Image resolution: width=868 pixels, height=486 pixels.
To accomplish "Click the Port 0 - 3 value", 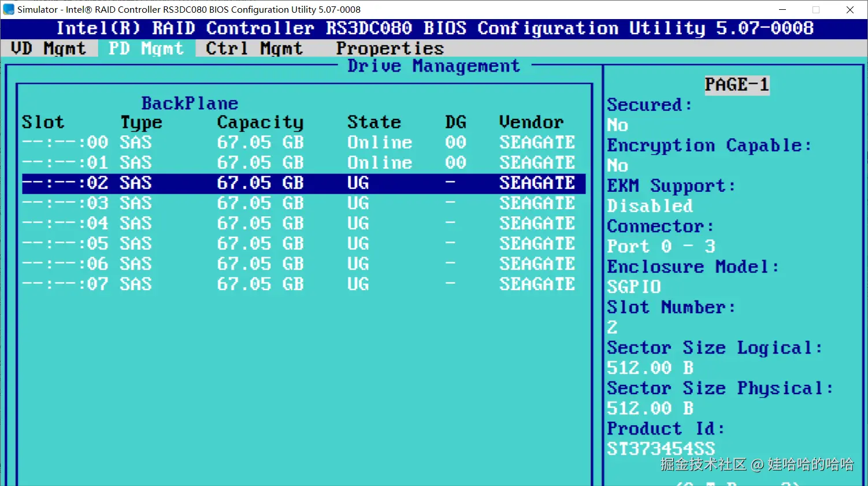I will point(661,246).
